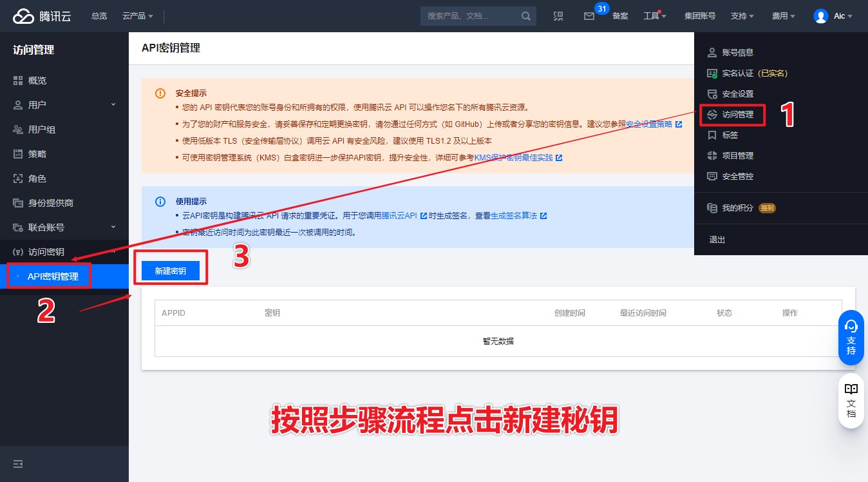The height and width of the screenshot is (482, 868).
Task: Click the 用户 person icon in sidebar
Action: pyautogui.click(x=18, y=105)
